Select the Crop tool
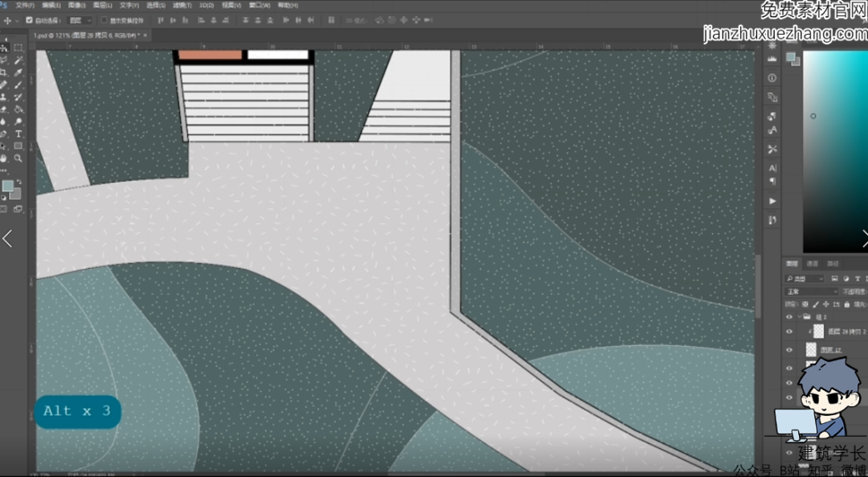The image size is (868, 477). pyautogui.click(x=5, y=72)
